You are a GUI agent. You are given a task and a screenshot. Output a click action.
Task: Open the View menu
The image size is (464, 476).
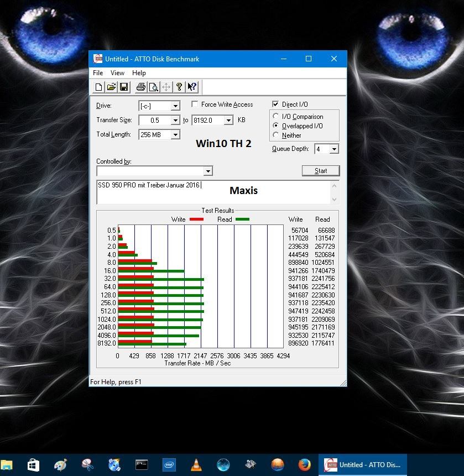[117, 73]
